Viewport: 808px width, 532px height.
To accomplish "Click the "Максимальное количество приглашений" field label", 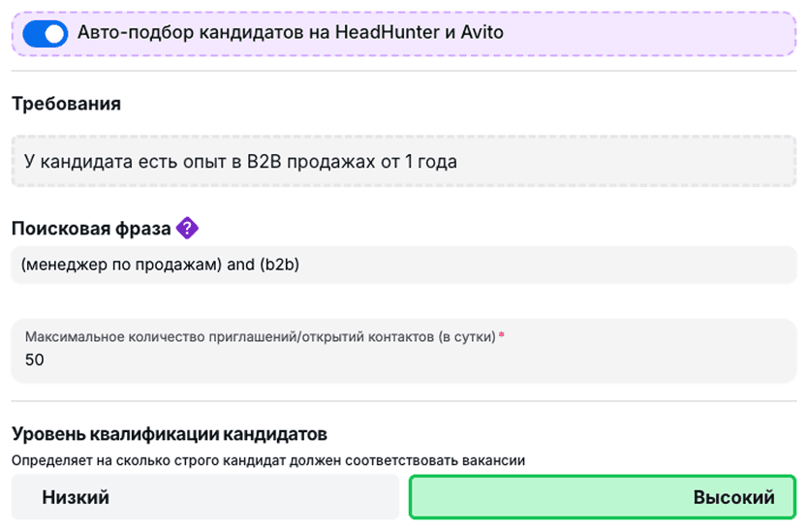I will click(260, 336).
